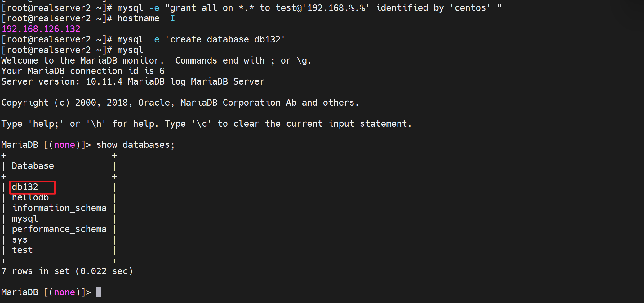Click the 'Type help;' hint line
Image resolution: width=644 pixels, height=303 pixels.
[x=206, y=124]
